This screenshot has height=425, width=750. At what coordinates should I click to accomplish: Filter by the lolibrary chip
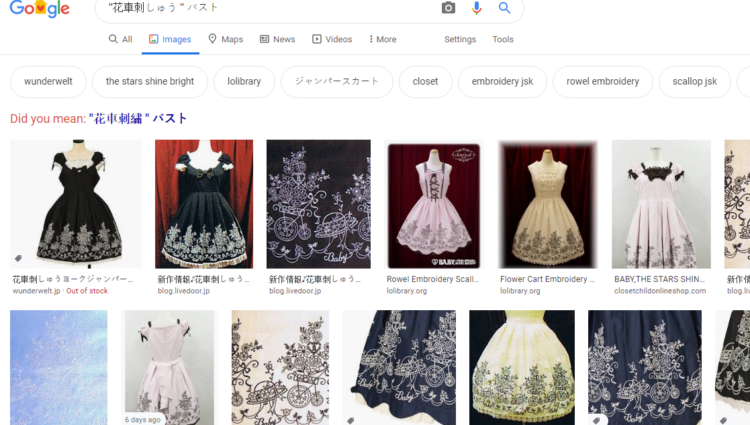point(244,82)
